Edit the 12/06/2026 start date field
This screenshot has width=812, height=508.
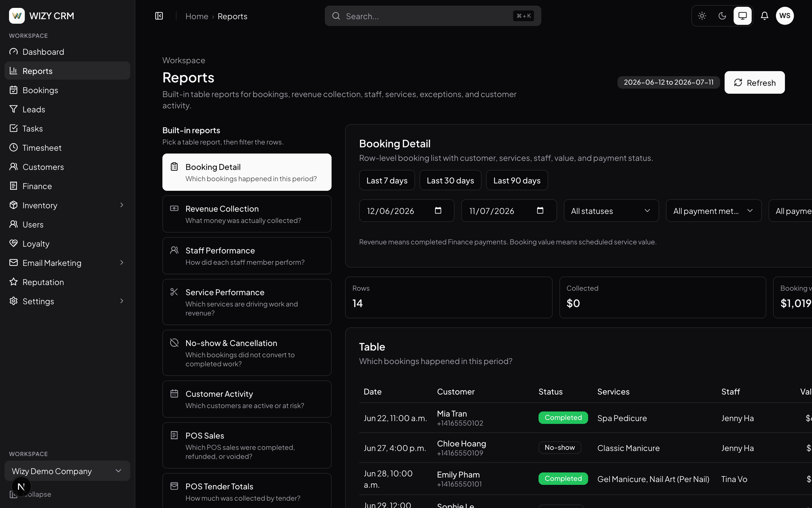[407, 211]
